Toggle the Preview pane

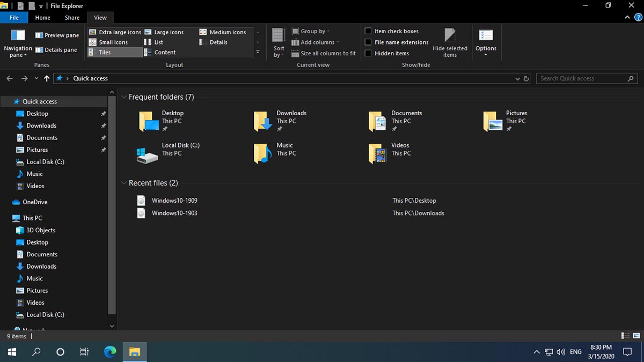[57, 35]
